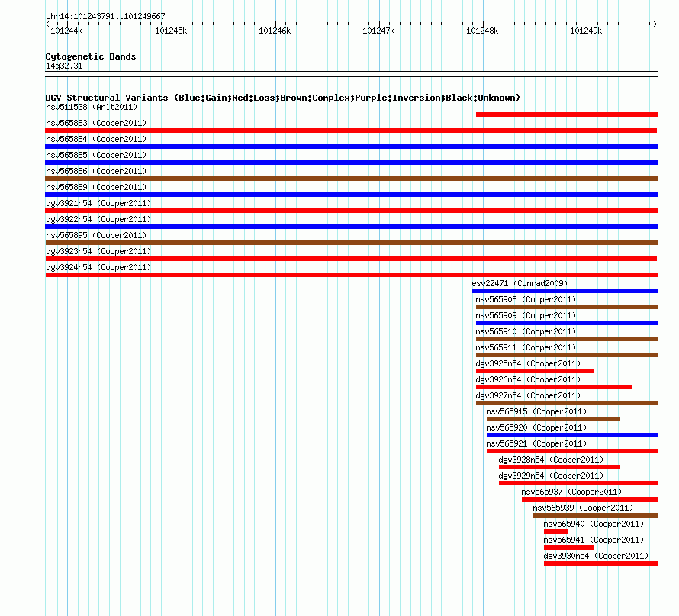The image size is (679, 616).
Task: Open the dgv3921n54 (Cooper2011) label
Action: click(98, 203)
